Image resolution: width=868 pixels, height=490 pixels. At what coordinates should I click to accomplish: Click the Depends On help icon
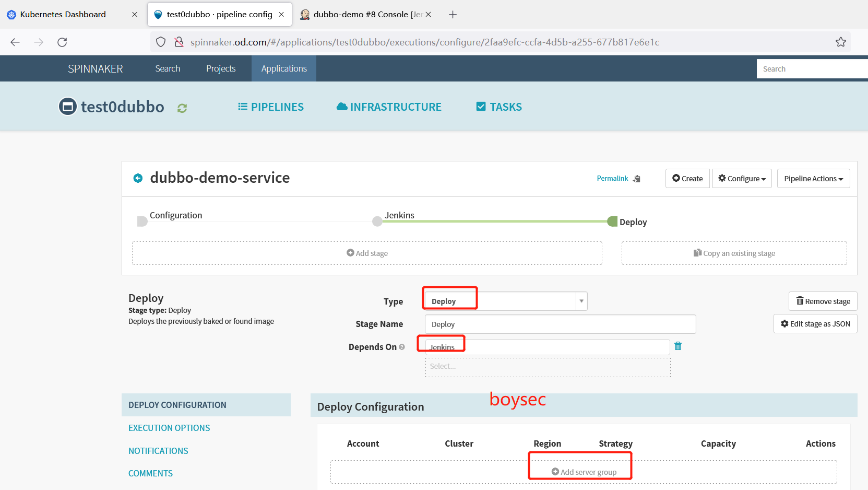pos(402,347)
